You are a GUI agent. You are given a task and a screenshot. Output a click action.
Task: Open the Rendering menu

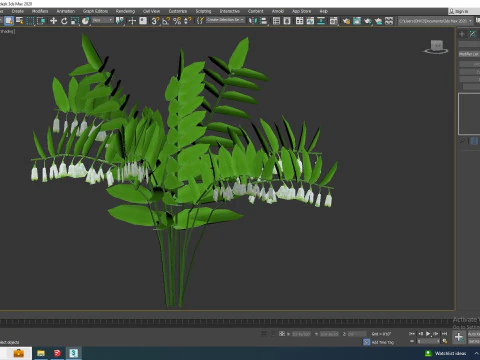[x=125, y=11]
